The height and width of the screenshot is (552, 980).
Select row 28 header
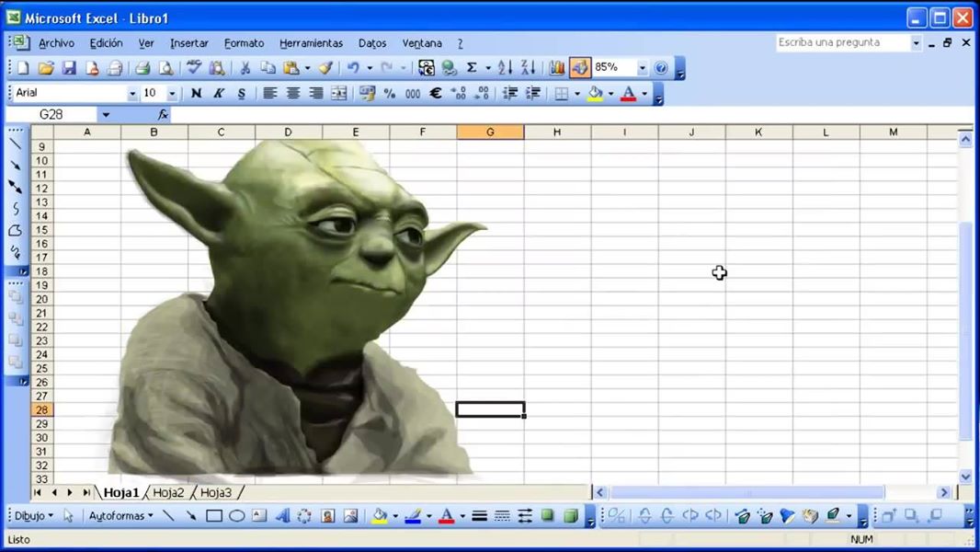click(42, 410)
